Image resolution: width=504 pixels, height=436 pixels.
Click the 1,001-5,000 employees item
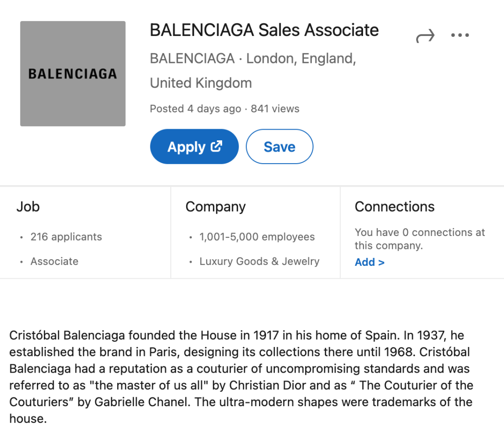[257, 237]
